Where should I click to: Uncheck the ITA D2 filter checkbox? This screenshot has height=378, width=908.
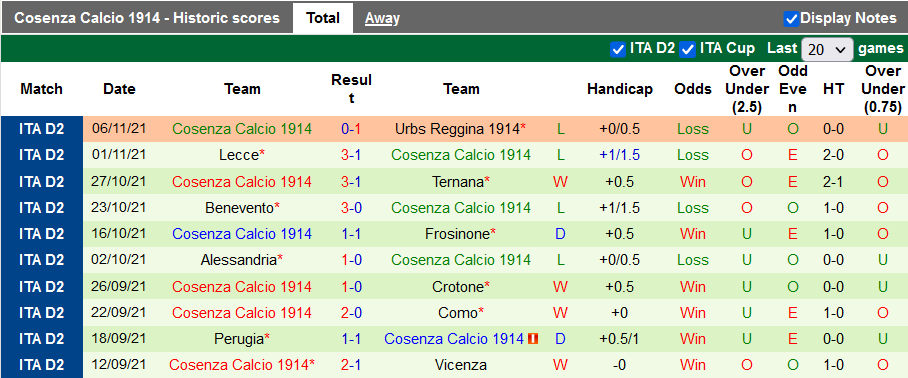[x=618, y=50]
